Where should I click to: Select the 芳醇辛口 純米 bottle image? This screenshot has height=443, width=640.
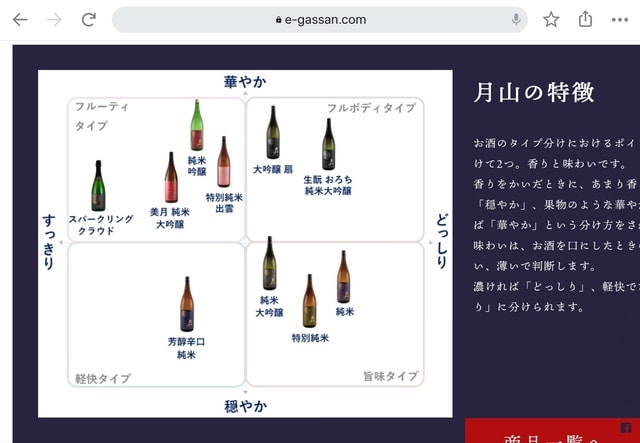click(187, 304)
